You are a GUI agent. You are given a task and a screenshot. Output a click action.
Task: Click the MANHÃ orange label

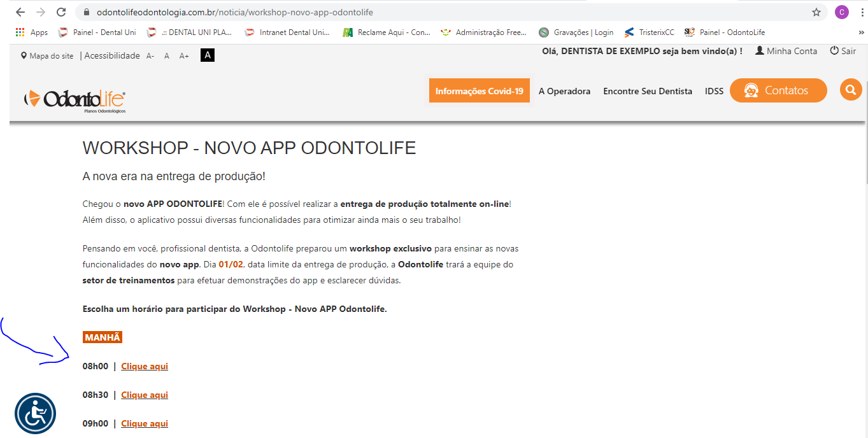point(103,337)
